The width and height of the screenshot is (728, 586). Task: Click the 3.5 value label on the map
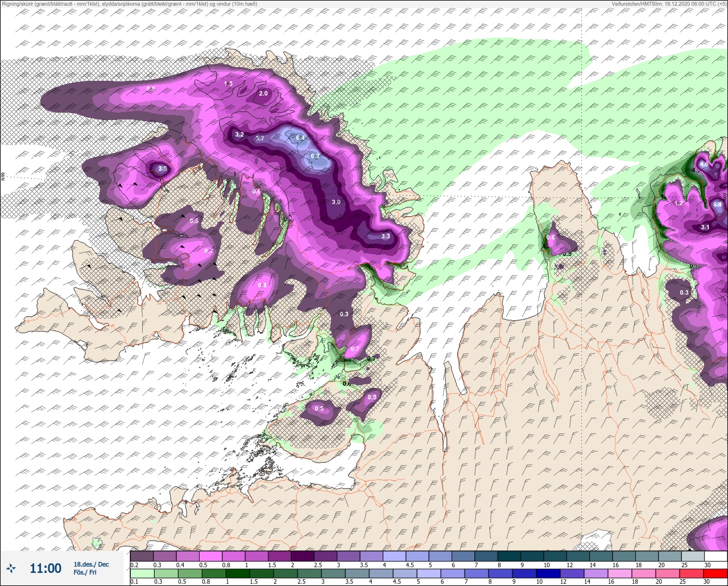(163, 168)
